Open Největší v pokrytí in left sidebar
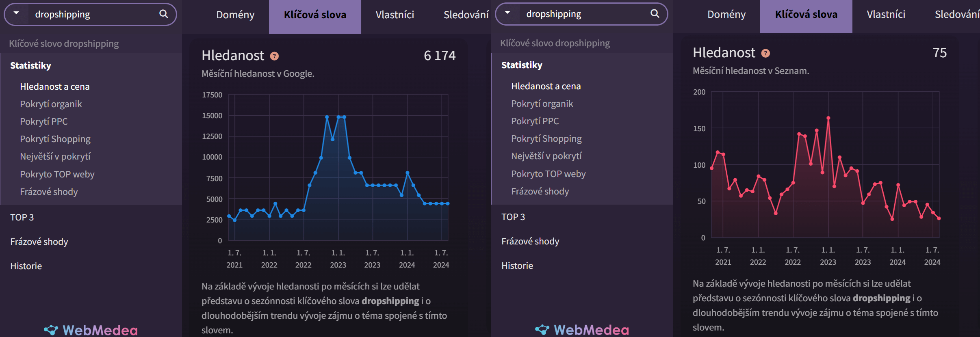The width and height of the screenshot is (980, 337). tap(55, 157)
